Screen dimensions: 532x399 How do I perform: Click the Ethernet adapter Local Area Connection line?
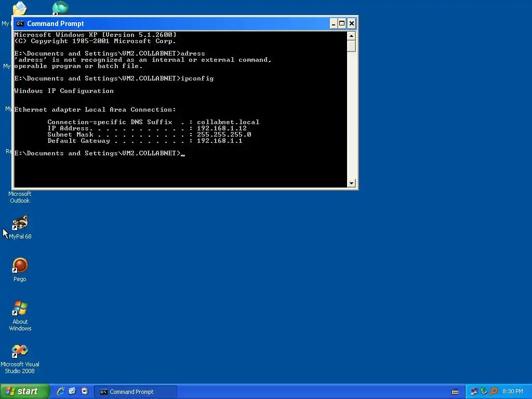(95, 110)
